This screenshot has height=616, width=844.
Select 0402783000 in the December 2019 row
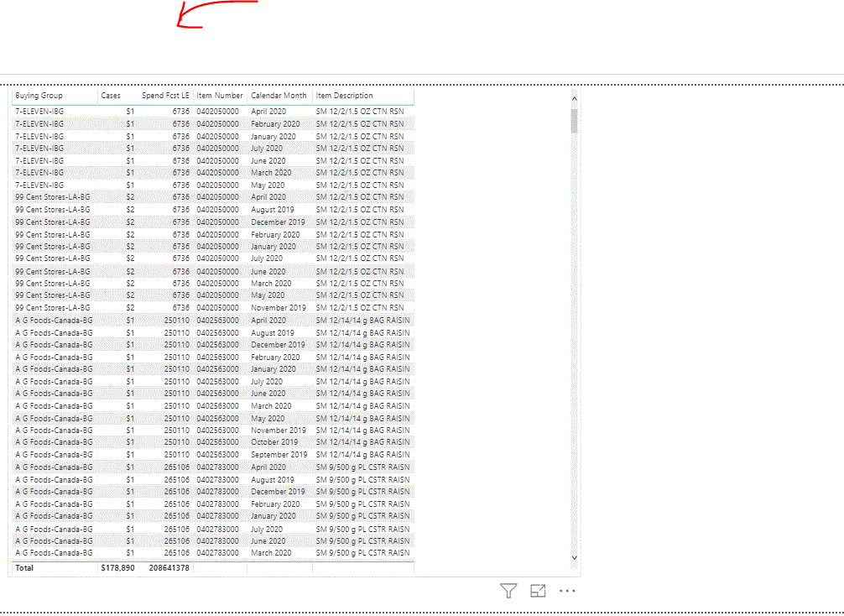[217, 492]
